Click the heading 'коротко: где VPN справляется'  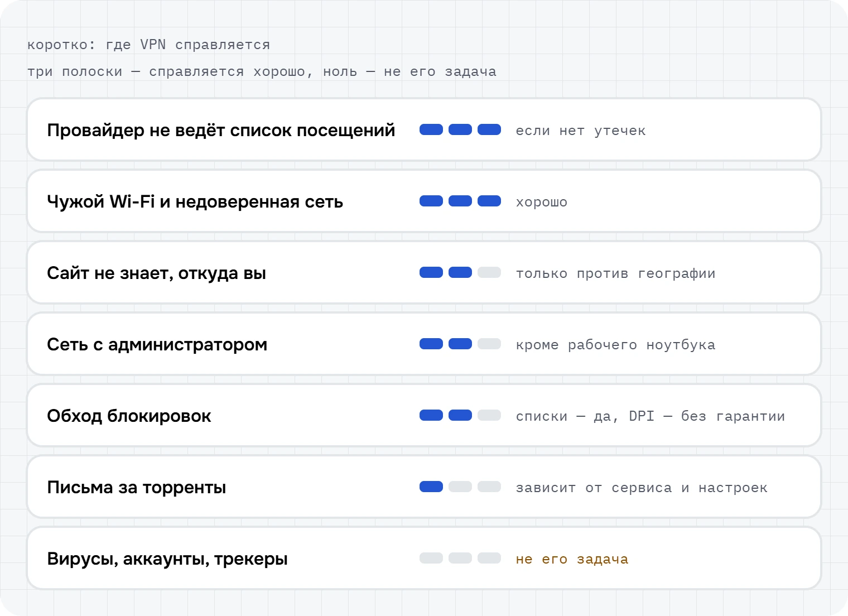tap(149, 45)
